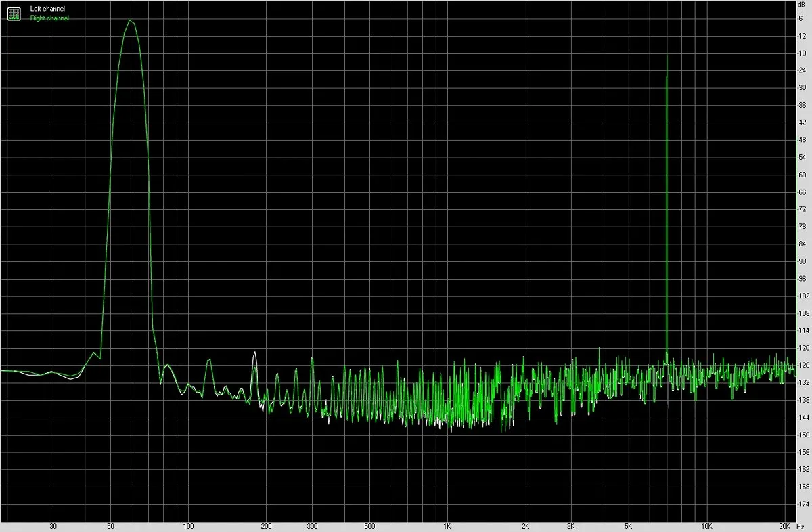The height and width of the screenshot is (532, 812).
Task: Click the 30 Hz frequency label
Action: [53, 526]
